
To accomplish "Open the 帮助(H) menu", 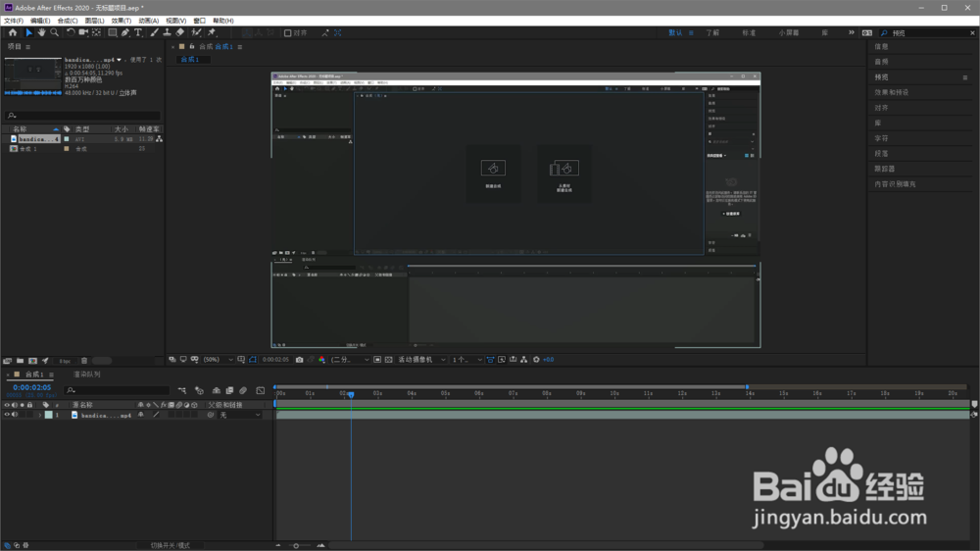I will pos(223,21).
